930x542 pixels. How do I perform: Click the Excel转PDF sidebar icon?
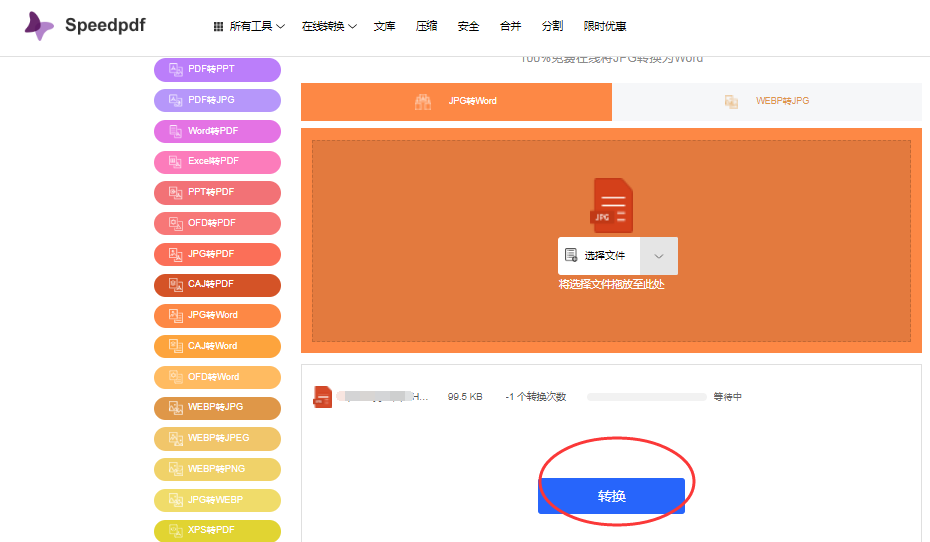(176, 161)
